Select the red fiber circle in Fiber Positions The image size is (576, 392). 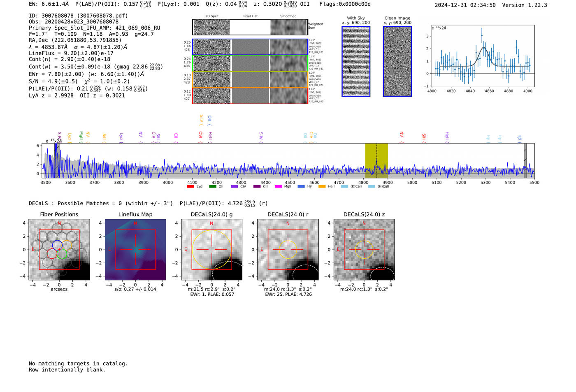click(52, 254)
